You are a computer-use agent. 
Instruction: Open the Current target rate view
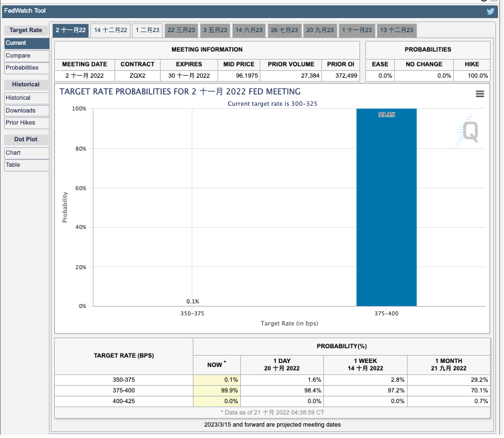[x=27, y=43]
